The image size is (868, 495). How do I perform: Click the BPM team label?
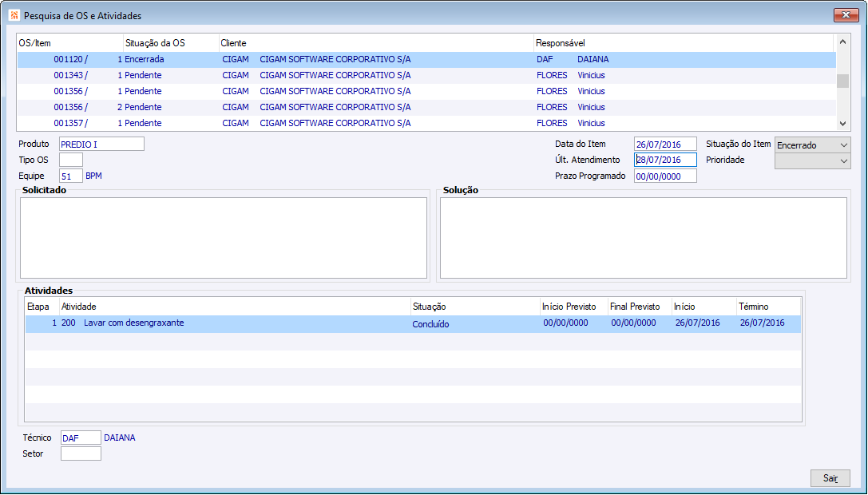(93, 176)
